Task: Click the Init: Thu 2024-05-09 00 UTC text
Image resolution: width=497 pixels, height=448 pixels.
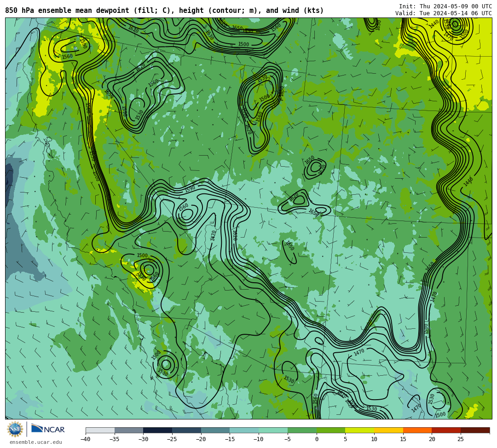Action: click(445, 6)
